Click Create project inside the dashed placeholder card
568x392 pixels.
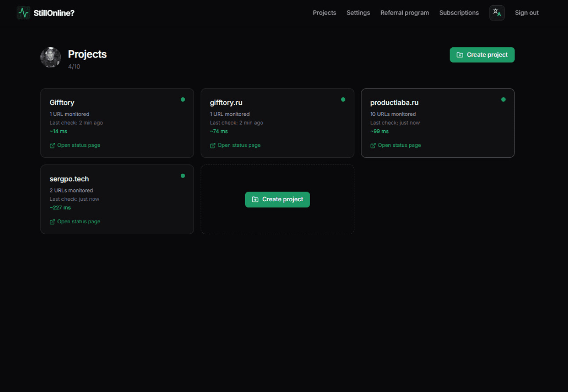[x=278, y=200]
